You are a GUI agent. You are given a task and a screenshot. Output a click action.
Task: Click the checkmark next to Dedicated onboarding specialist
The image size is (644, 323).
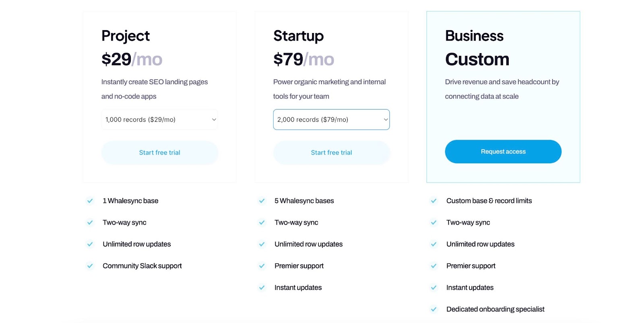[x=434, y=309]
